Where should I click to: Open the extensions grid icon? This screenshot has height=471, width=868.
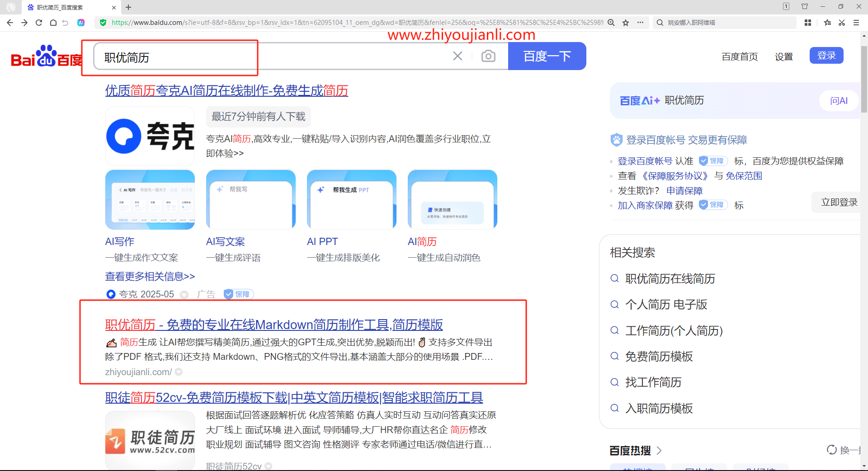point(808,23)
